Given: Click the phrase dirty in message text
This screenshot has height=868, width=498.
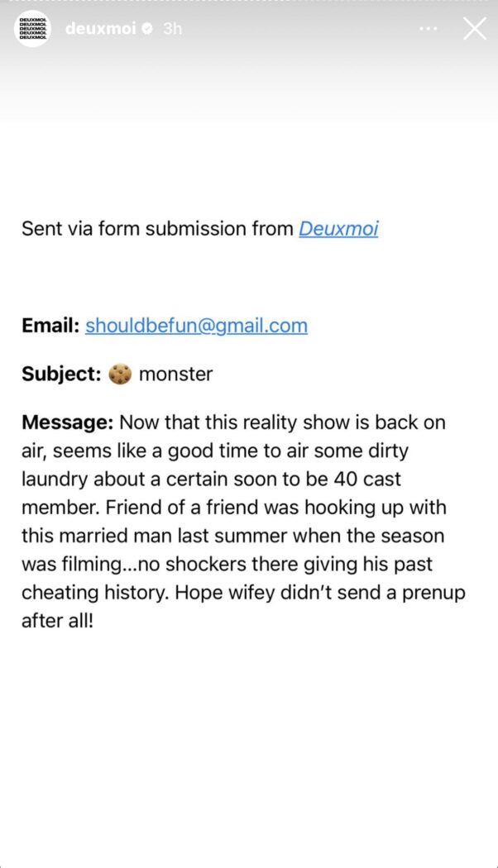Looking at the screenshot, I should tap(389, 451).
